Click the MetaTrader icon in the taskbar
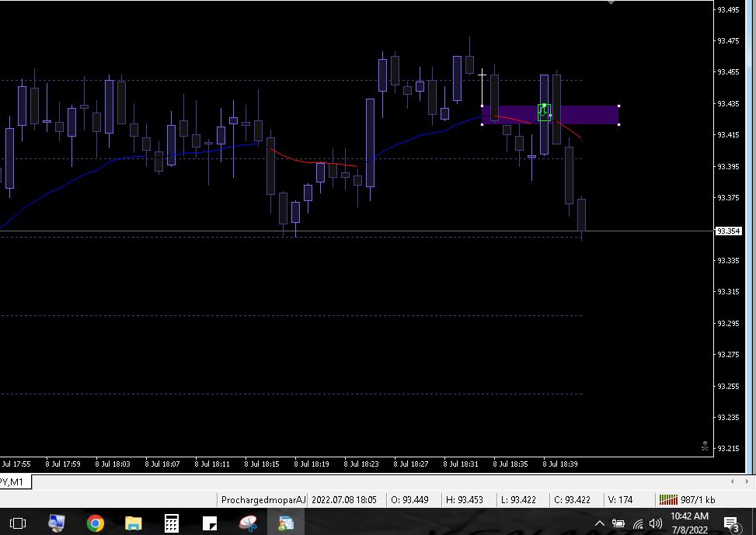 (286, 523)
